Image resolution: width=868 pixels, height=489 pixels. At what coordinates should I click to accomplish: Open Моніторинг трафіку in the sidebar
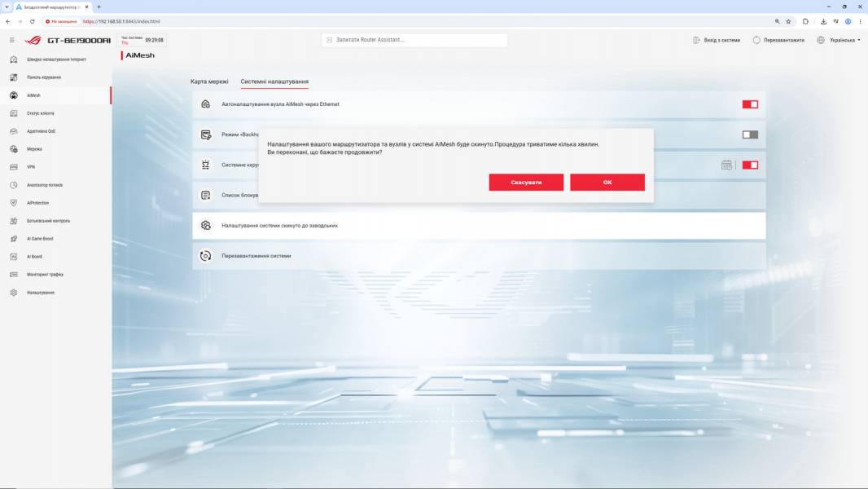pos(56,274)
